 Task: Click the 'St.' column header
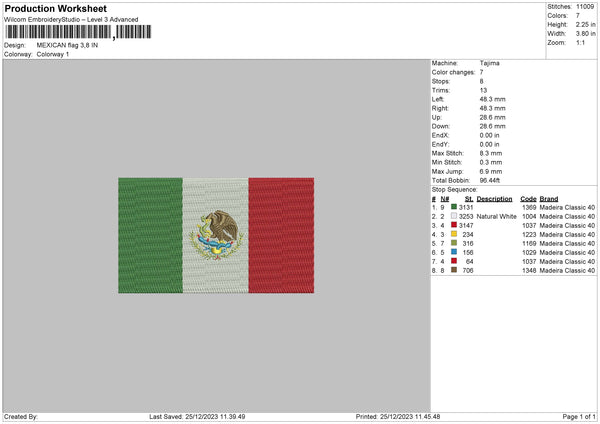click(x=469, y=199)
